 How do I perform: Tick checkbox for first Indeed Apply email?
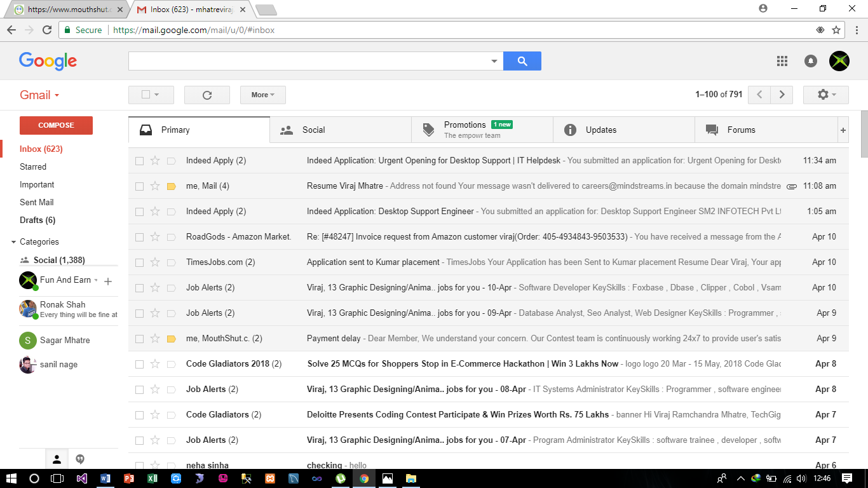(x=140, y=161)
